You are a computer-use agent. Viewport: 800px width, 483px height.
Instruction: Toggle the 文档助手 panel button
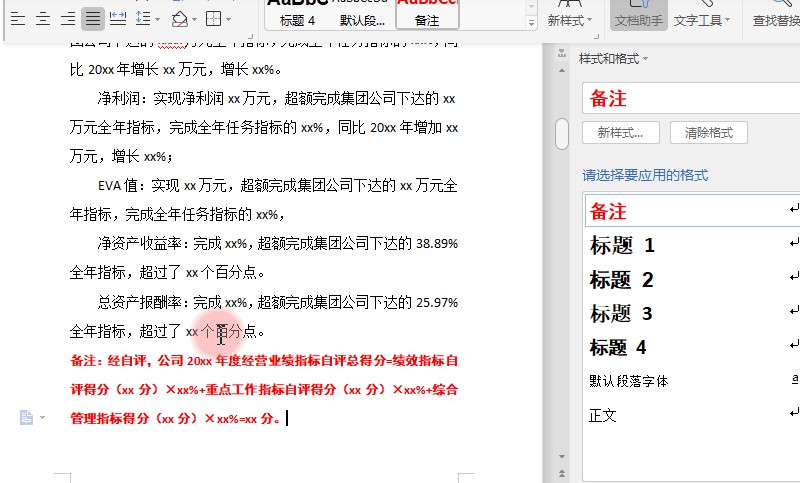pyautogui.click(x=638, y=19)
